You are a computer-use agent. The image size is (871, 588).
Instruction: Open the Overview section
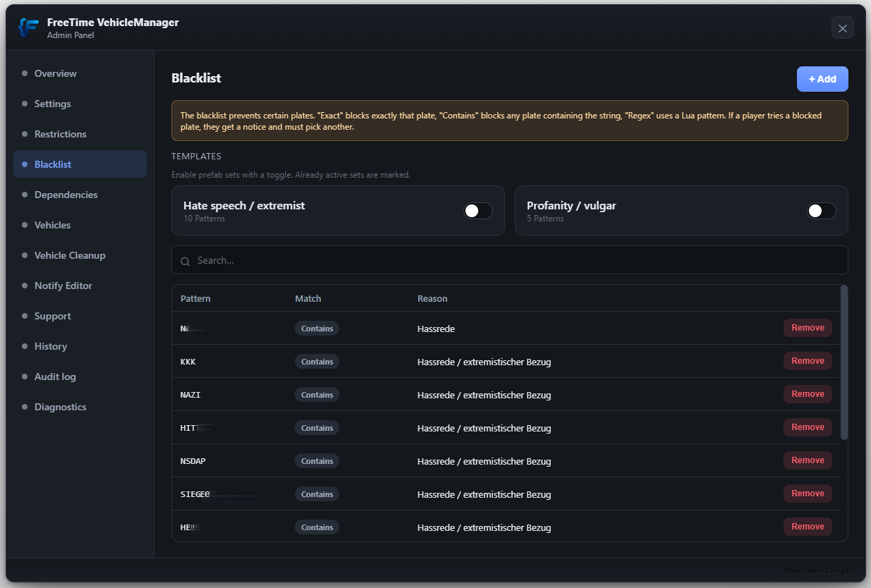[x=80, y=73]
